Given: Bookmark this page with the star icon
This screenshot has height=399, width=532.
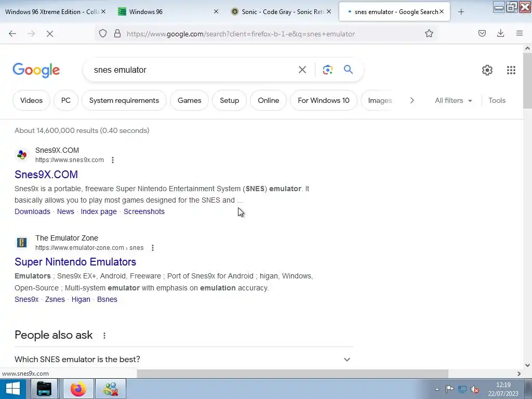Looking at the screenshot, I should 429,33.
